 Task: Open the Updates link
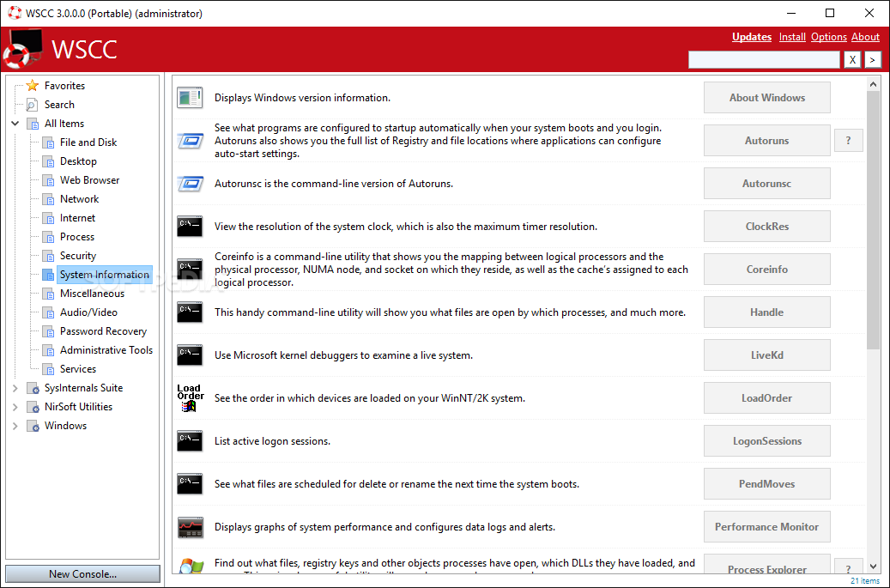coord(752,37)
